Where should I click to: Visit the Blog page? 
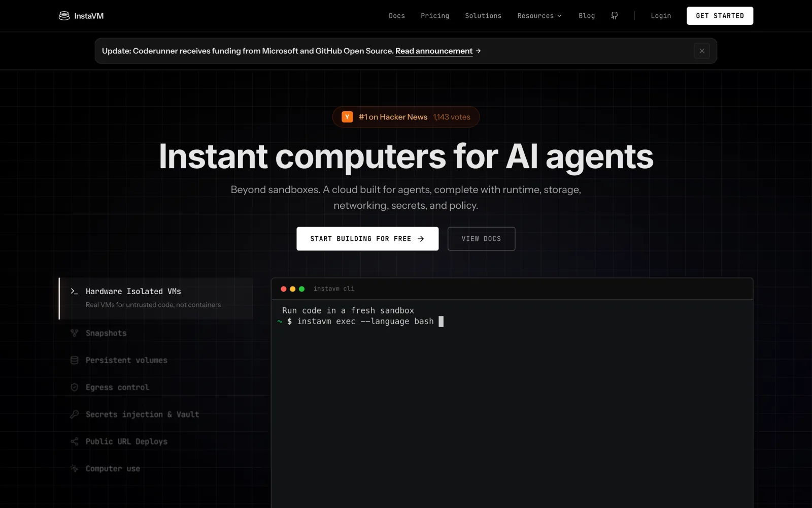[587, 16]
